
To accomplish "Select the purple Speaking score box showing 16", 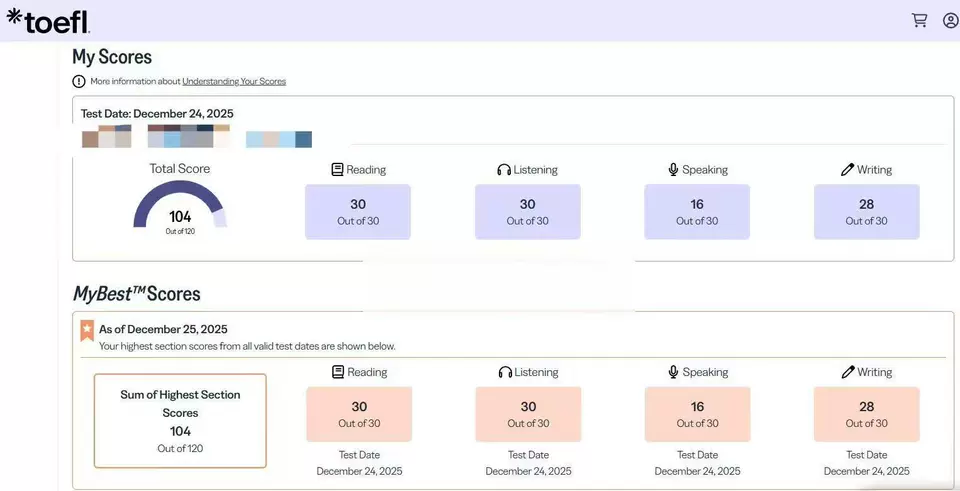I will coord(697,212).
